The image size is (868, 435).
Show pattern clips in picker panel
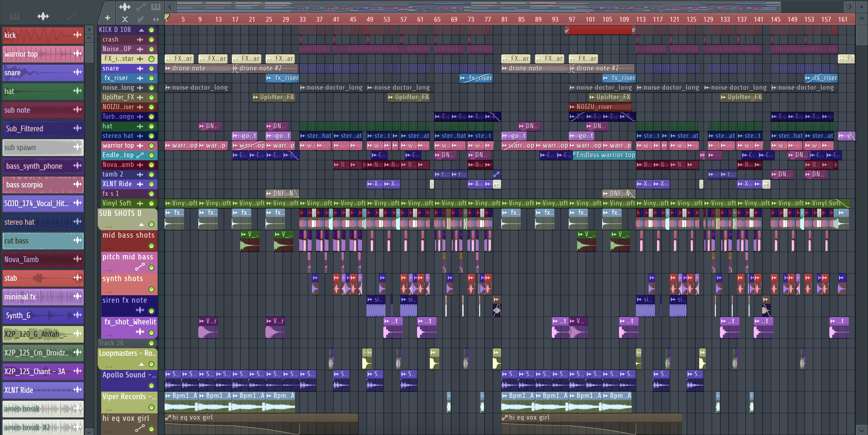[x=14, y=16]
